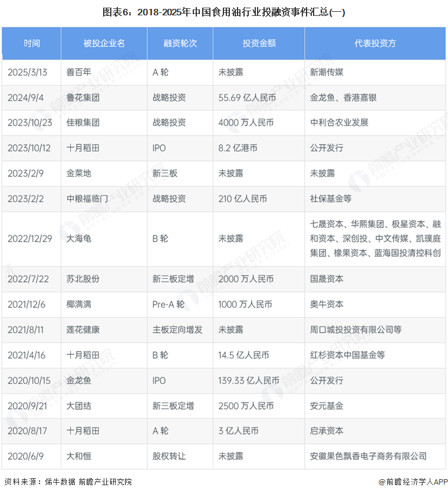The image size is (448, 494).
Task: Click round Pre-A 轮
Action: [x=168, y=305]
